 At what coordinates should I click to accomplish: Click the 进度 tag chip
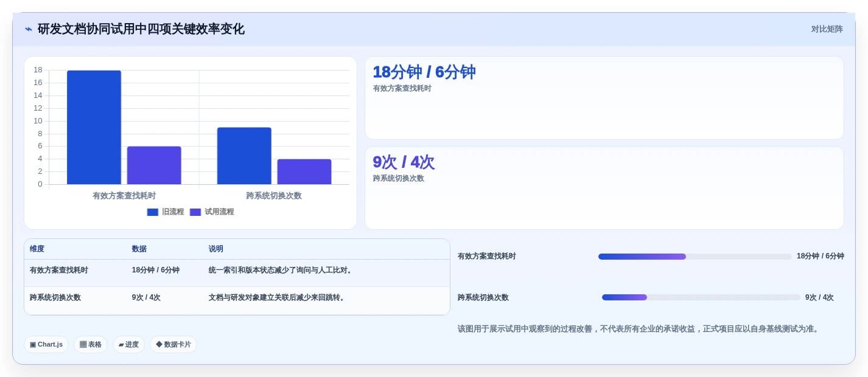click(x=128, y=345)
